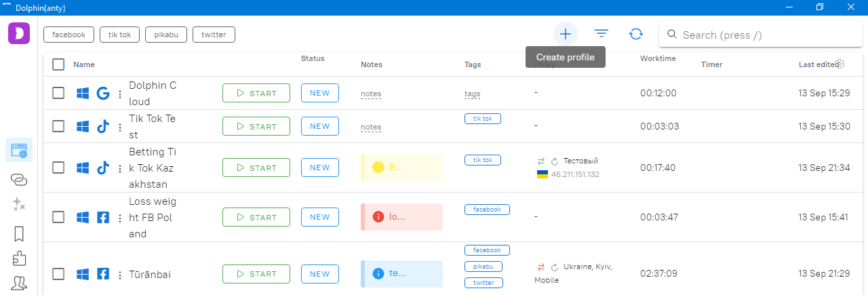Open the Browsers section in left sidebar
The image size is (868, 295).
(18, 150)
